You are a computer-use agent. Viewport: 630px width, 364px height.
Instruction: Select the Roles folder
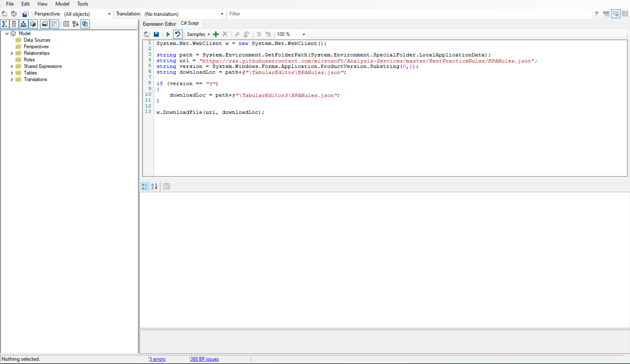[29, 60]
